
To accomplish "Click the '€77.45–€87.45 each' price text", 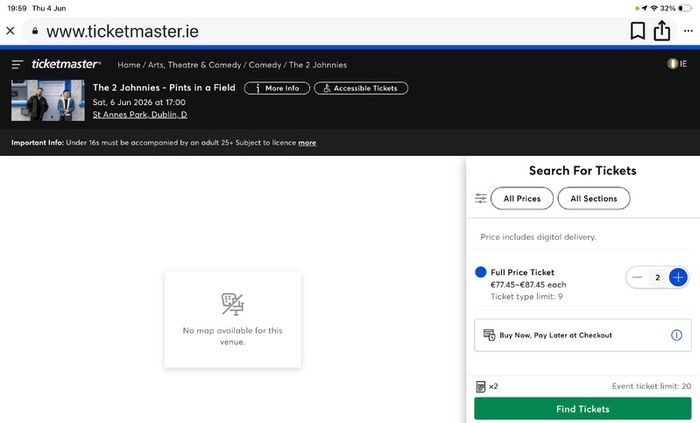I will coord(528,285).
